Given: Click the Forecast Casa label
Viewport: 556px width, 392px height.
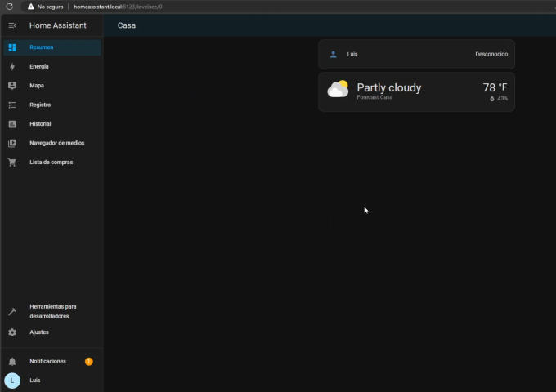Looking at the screenshot, I should (374, 97).
